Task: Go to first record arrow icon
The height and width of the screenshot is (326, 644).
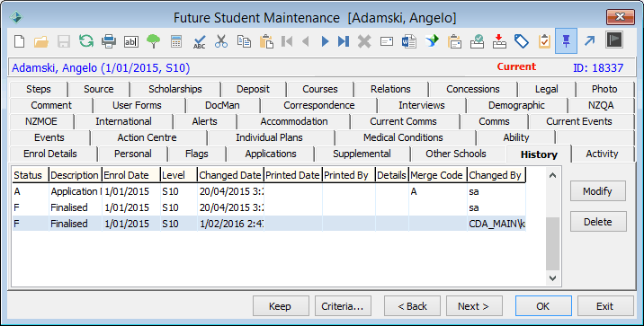Action: [287, 41]
